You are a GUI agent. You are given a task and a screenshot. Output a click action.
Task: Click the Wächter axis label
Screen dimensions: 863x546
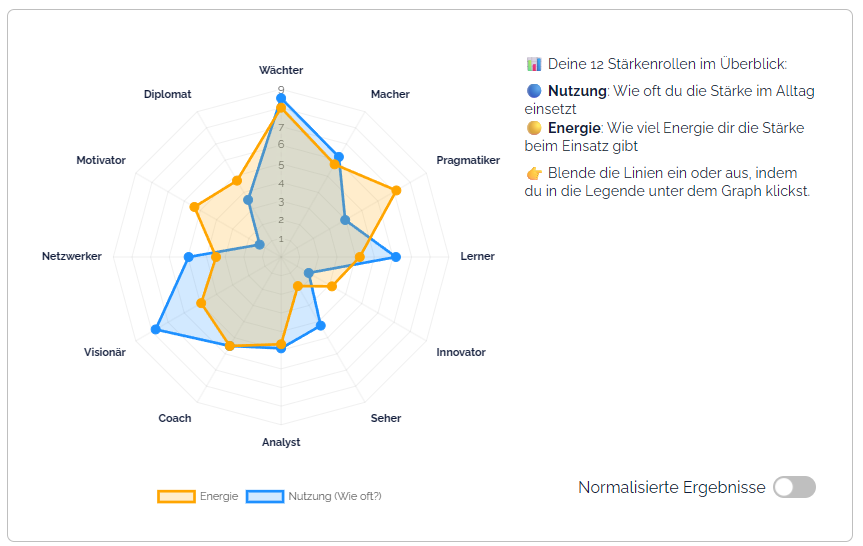click(x=281, y=70)
